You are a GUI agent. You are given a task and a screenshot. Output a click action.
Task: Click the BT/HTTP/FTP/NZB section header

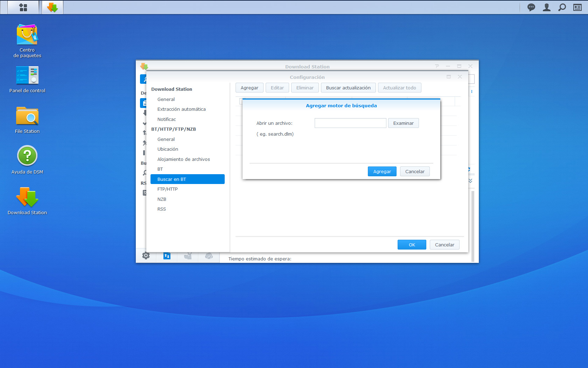pyautogui.click(x=174, y=129)
